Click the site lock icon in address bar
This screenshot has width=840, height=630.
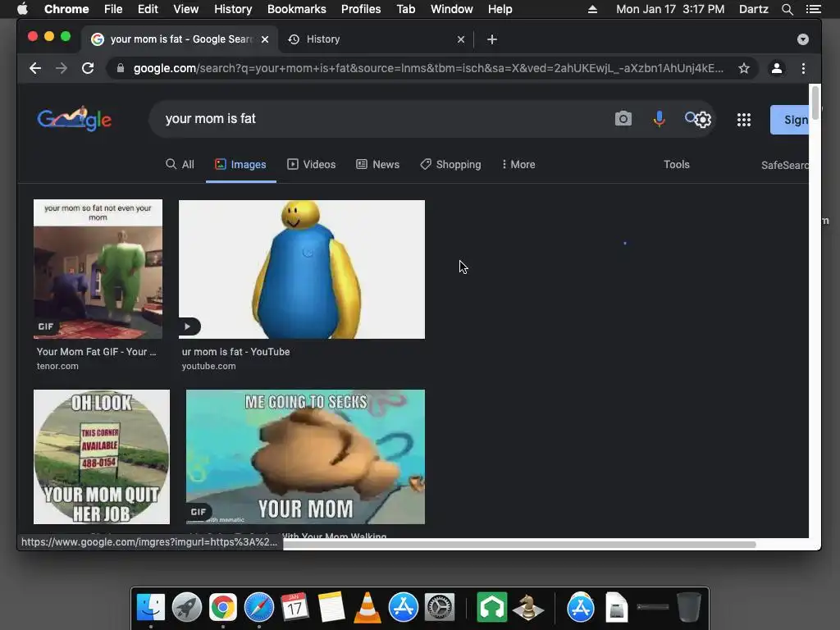121,68
